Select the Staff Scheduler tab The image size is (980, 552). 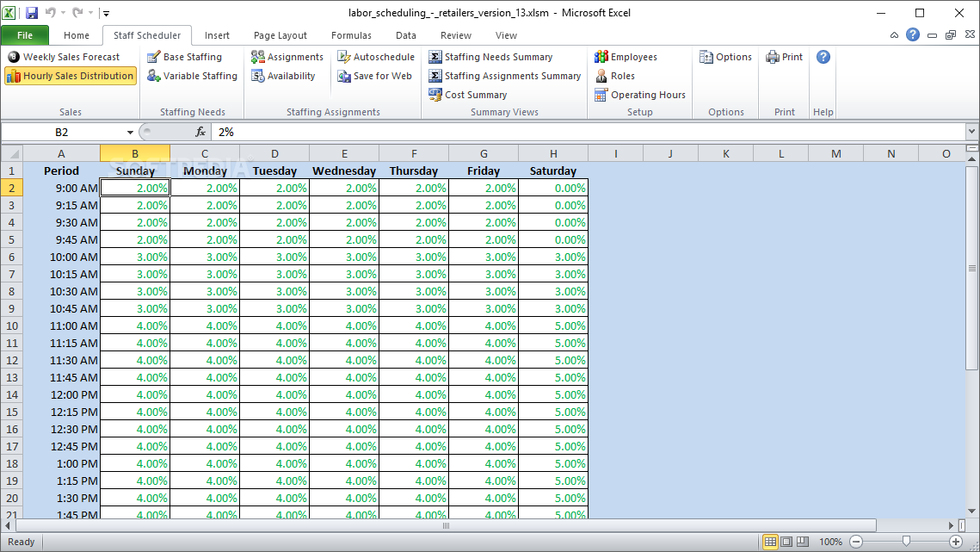coord(147,35)
